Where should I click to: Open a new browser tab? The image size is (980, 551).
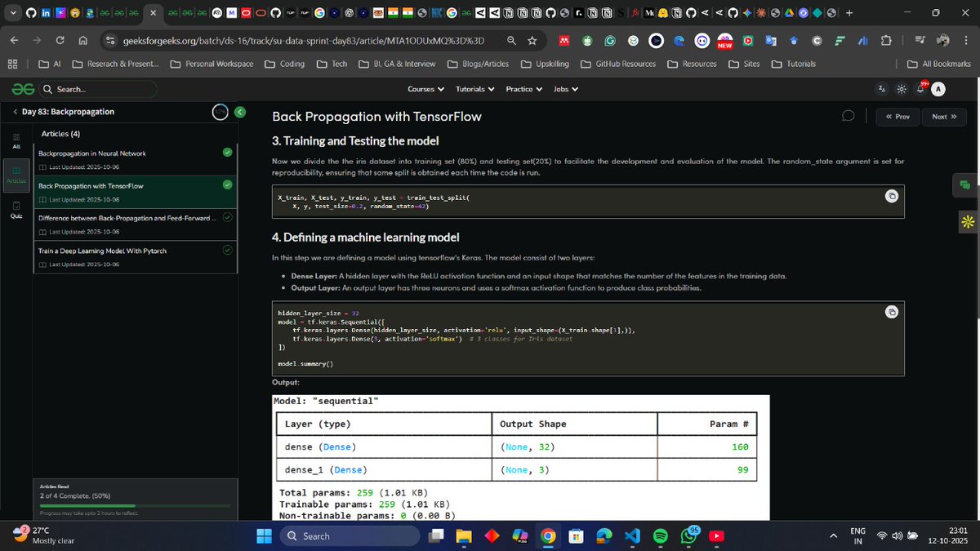[849, 12]
